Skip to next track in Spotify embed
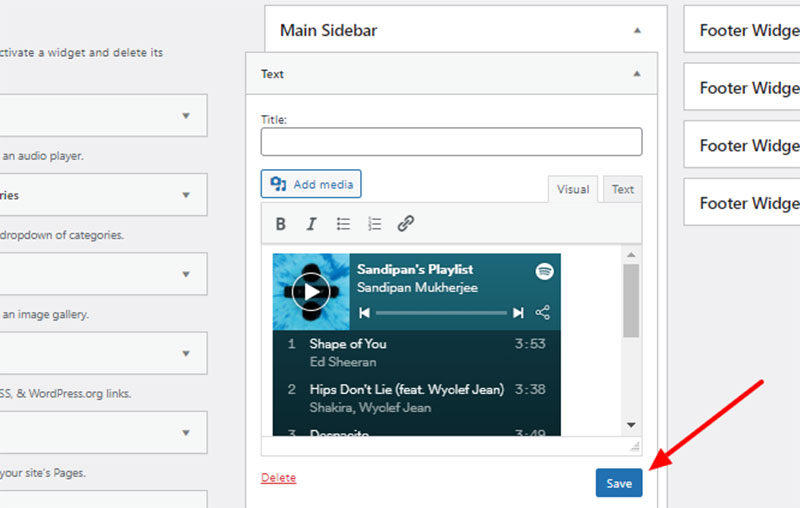 [x=518, y=313]
